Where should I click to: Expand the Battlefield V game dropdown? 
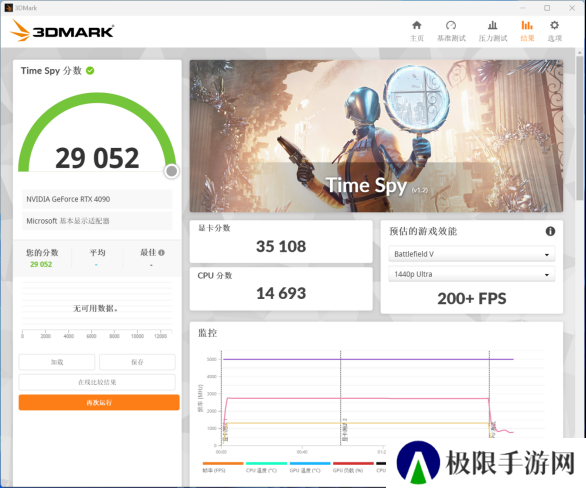click(472, 254)
